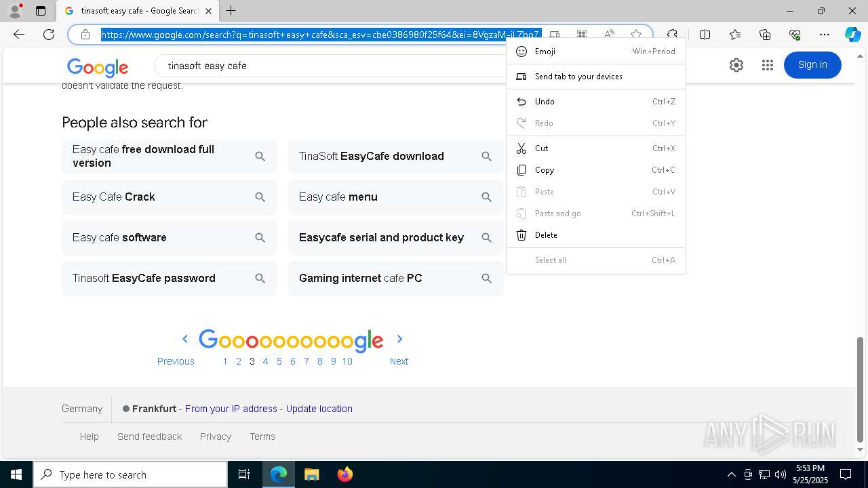The image size is (868, 488).
Task: Click the taskbar search box
Action: pyautogui.click(x=130, y=474)
